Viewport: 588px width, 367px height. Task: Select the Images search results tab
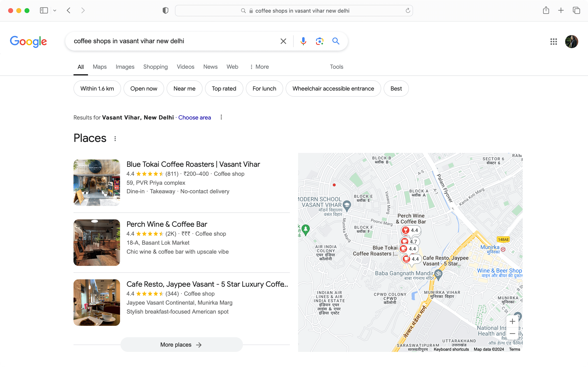tap(125, 66)
